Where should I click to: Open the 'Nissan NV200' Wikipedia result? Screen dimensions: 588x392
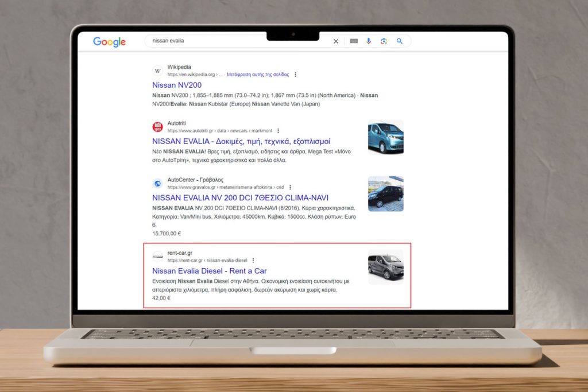(x=177, y=85)
